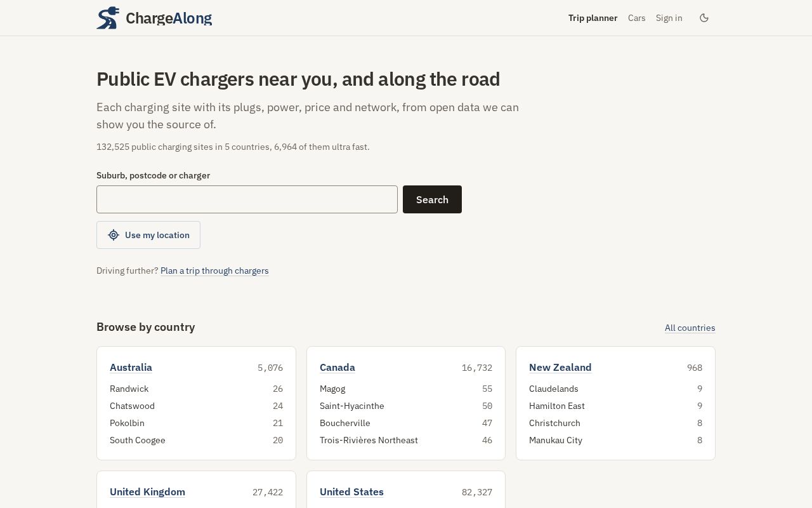
Task: Toggle dark mode with the moon icon
Action: pos(704,18)
